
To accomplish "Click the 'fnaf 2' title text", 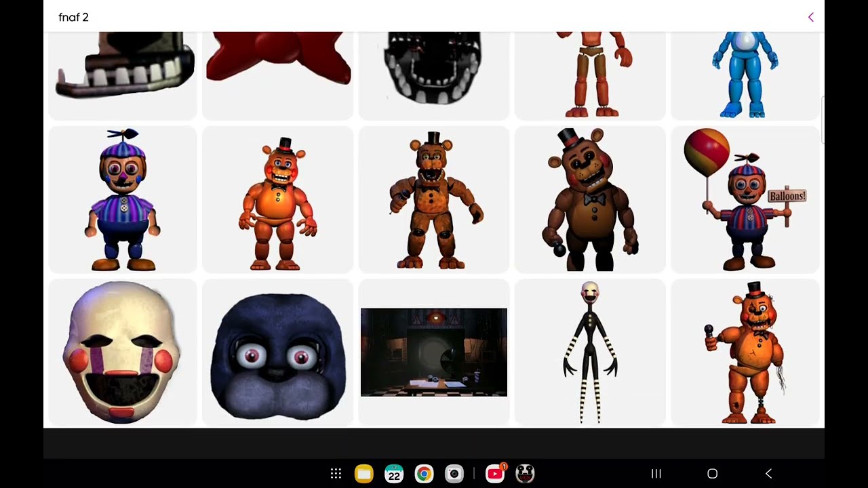I will click(x=73, y=18).
